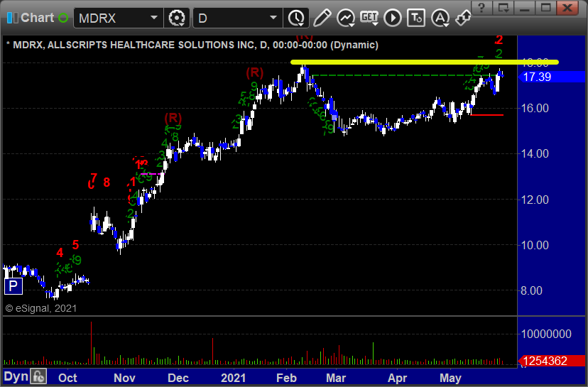Click the green symbol link circle
Image resolution: width=588 pixels, height=387 pixels.
[x=63, y=18]
